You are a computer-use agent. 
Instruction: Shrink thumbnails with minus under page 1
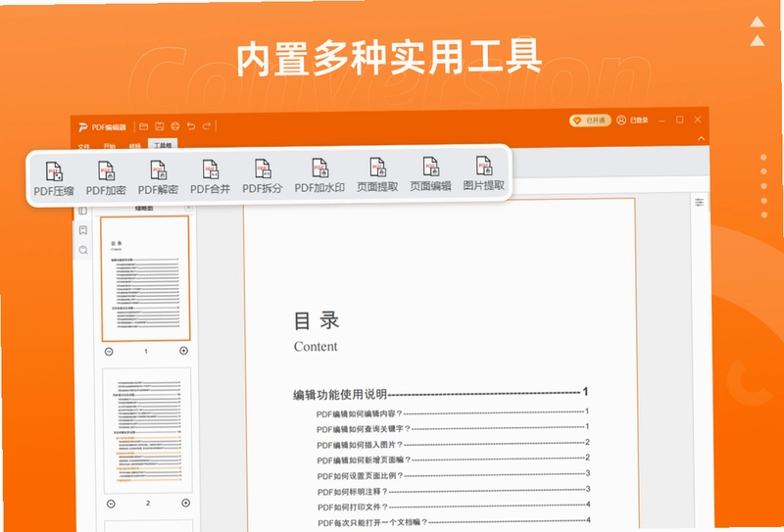tap(109, 352)
